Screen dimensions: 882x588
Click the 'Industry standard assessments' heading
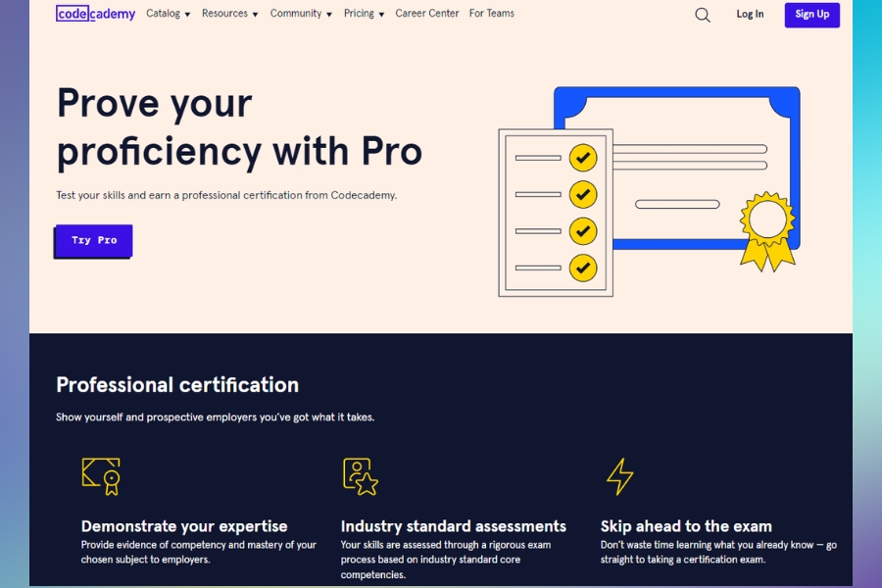454,526
